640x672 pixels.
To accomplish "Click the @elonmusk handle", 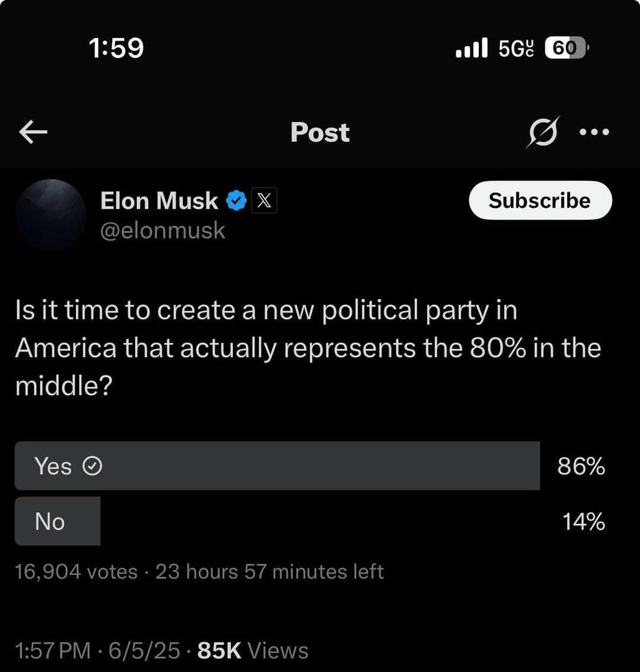I will pyautogui.click(x=162, y=231).
